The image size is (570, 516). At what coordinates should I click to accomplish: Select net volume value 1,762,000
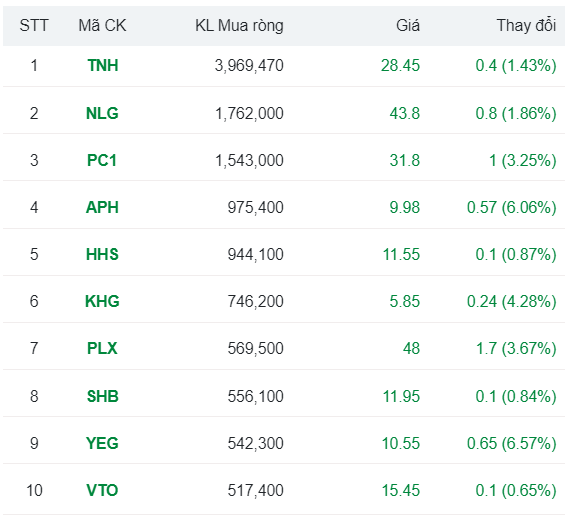tap(249, 113)
